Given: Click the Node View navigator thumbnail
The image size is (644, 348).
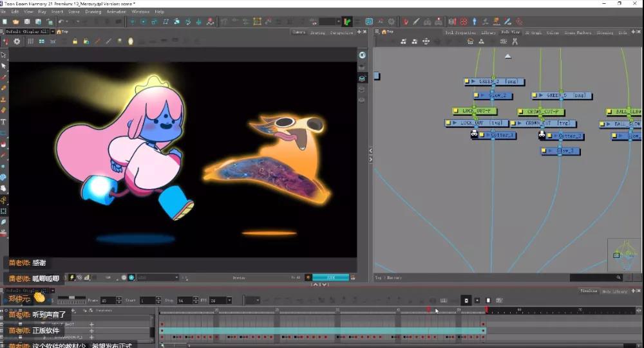Looking at the screenshot, I should click(x=624, y=255).
